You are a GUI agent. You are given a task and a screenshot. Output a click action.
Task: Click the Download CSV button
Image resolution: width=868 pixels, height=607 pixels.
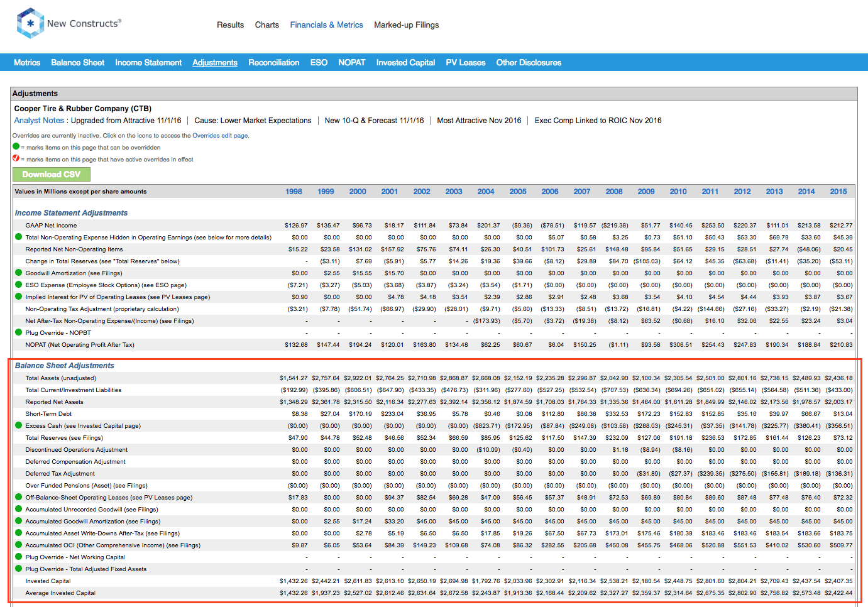pos(52,174)
